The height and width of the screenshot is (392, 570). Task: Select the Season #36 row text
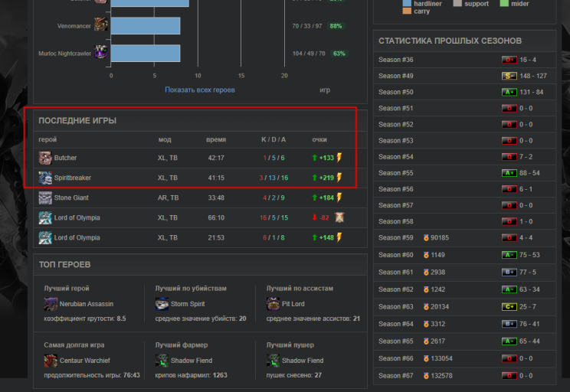[396, 60]
